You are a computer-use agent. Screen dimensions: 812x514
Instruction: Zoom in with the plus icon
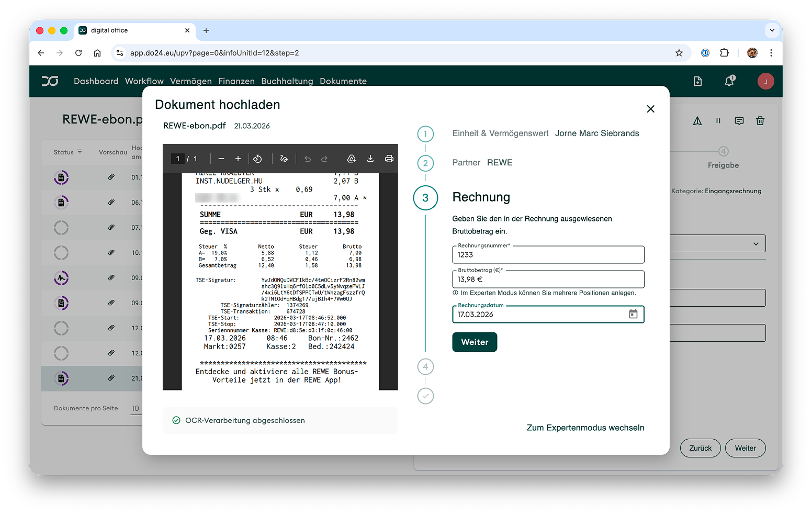(x=238, y=159)
